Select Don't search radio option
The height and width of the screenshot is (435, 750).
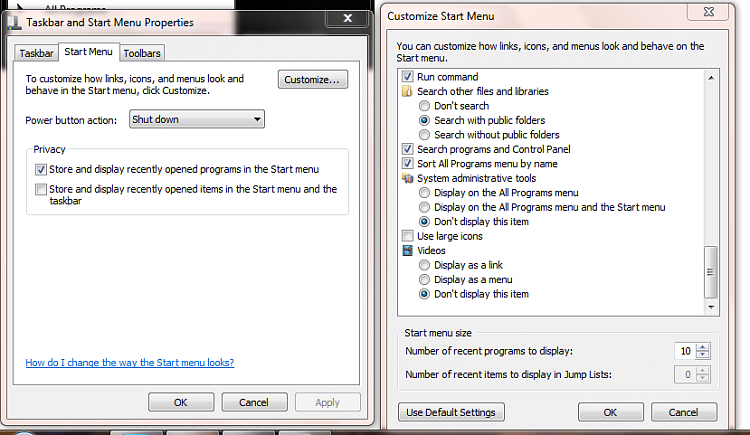pos(424,106)
